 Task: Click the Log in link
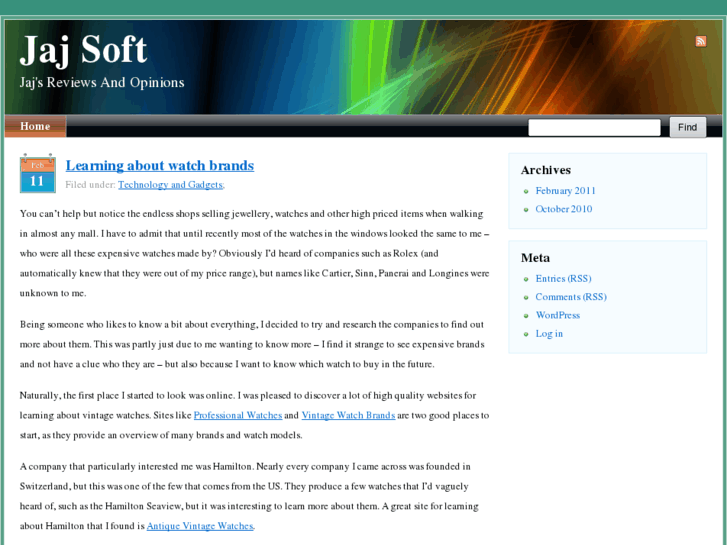[x=549, y=333]
